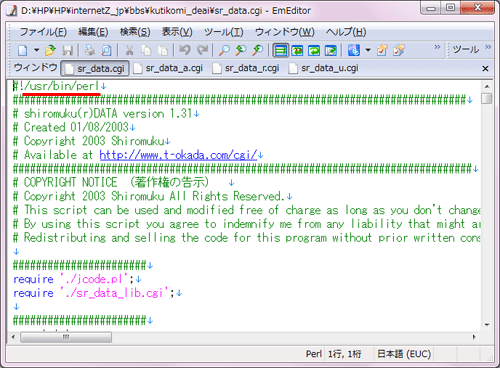Open the ウィンドウ(W) menu
500x368 pixels.
click(x=285, y=32)
